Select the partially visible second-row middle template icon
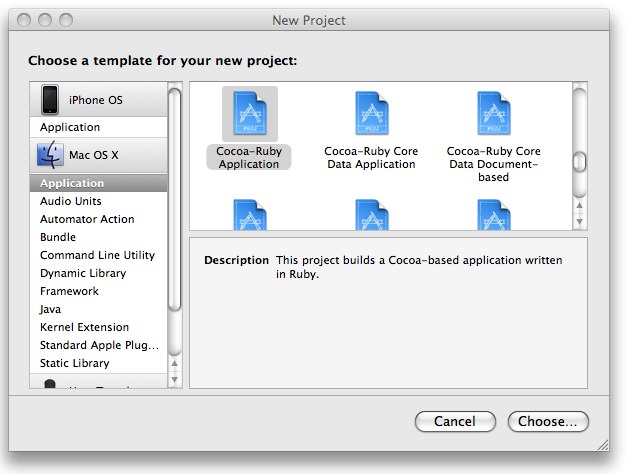627x474 pixels. pyautogui.click(x=371, y=214)
